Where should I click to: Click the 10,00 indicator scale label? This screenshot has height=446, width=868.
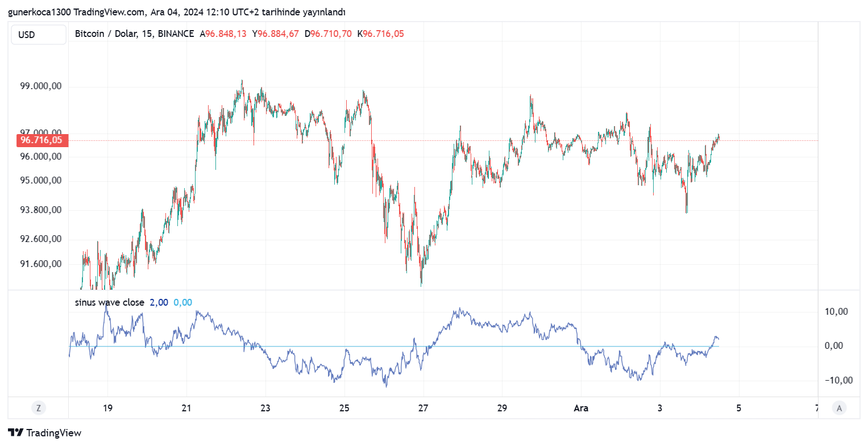coord(836,311)
